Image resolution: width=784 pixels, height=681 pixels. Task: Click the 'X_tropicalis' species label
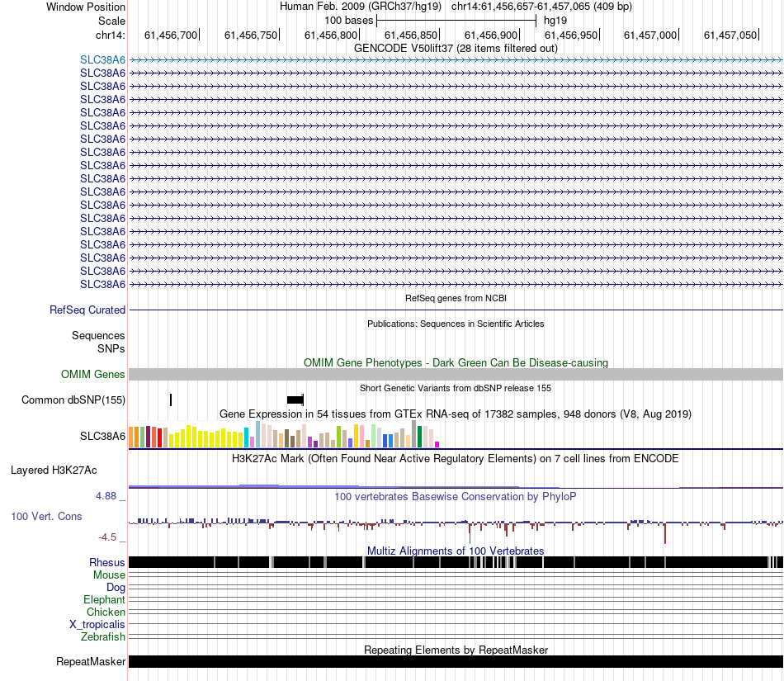coord(97,625)
